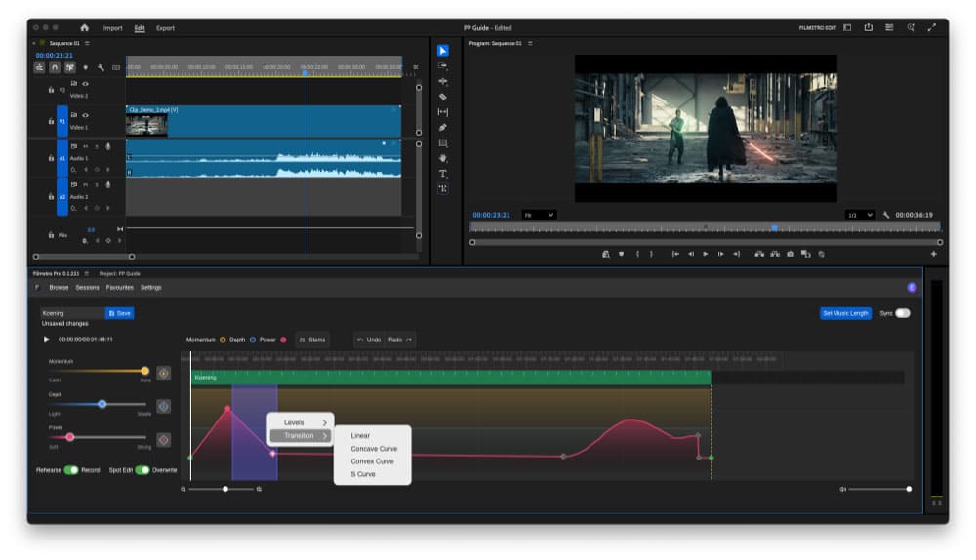Select the Hand tool
976x560 pixels.
[442, 158]
